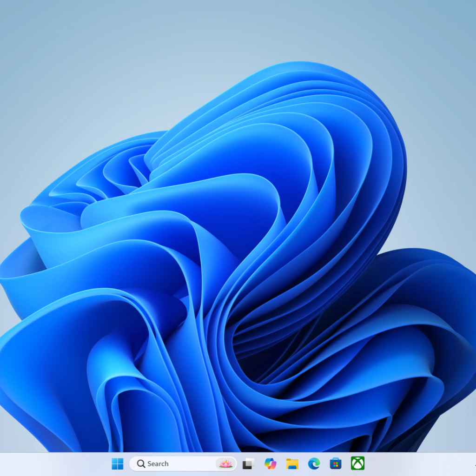The height and width of the screenshot is (476, 476).
Task: Open the lotus search highlight icon
Action: (x=225, y=463)
